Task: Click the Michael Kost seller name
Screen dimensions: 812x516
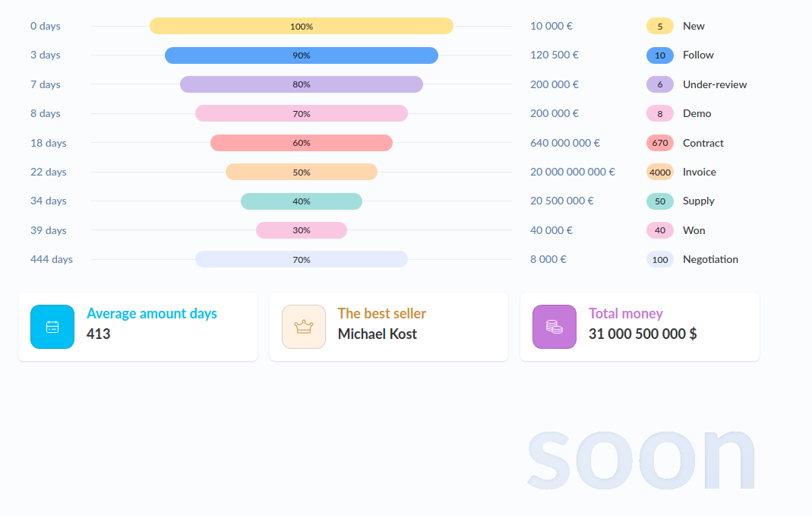Action: tap(378, 334)
